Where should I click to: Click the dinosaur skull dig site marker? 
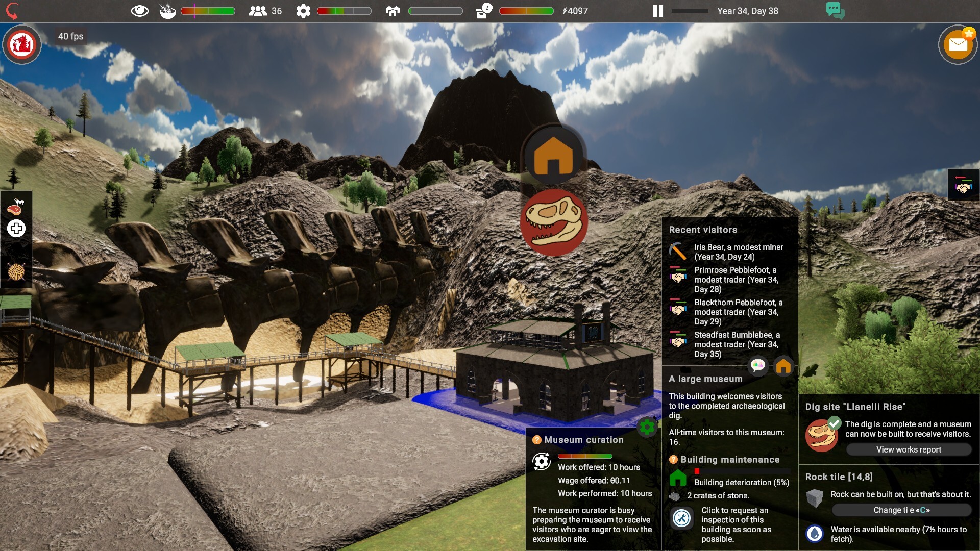[553, 221]
